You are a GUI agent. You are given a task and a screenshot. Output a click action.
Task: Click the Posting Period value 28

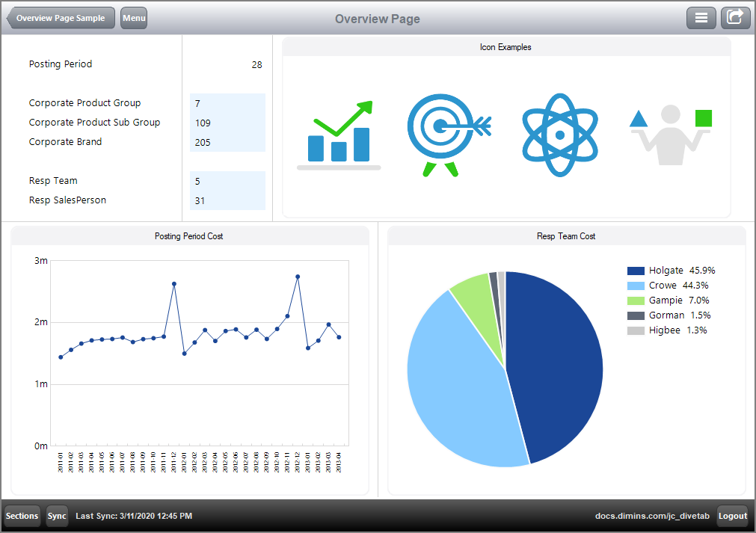point(257,64)
